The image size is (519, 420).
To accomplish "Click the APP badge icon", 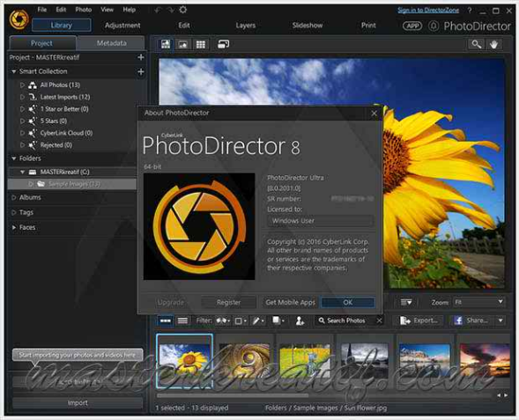I will tap(412, 26).
